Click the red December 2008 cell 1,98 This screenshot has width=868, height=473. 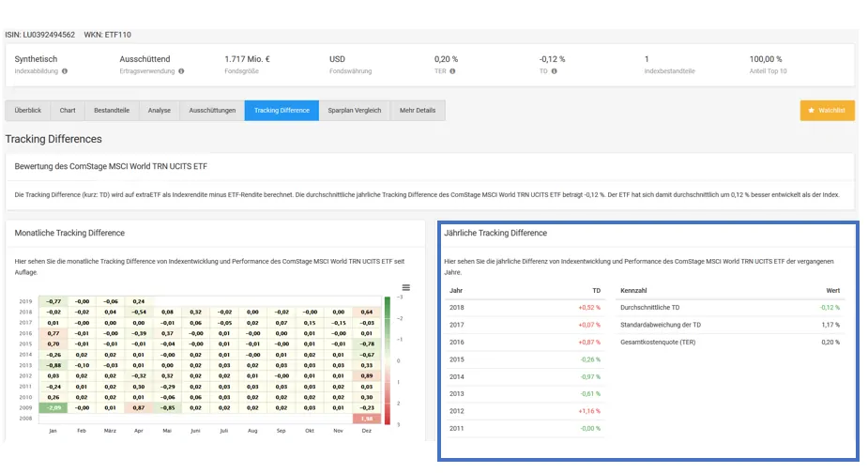click(x=367, y=419)
